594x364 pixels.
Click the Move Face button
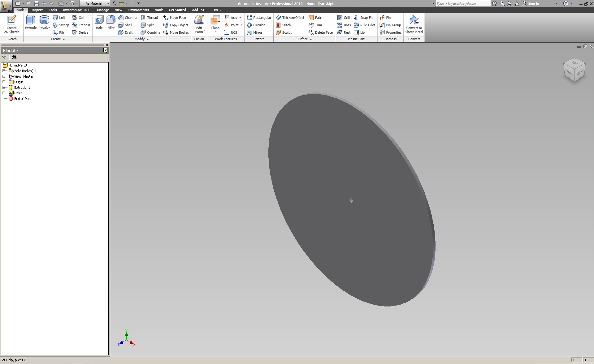coord(175,18)
